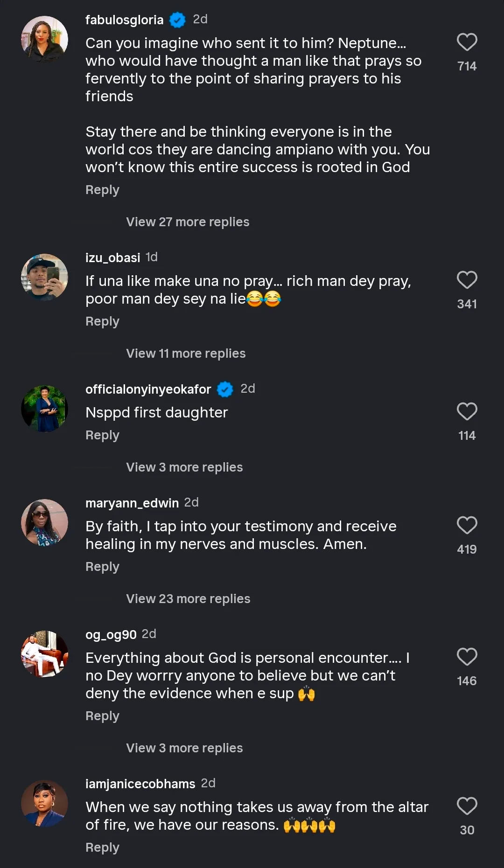Show View 23 more replies
Viewport: 504px width, 868px height.
point(188,599)
